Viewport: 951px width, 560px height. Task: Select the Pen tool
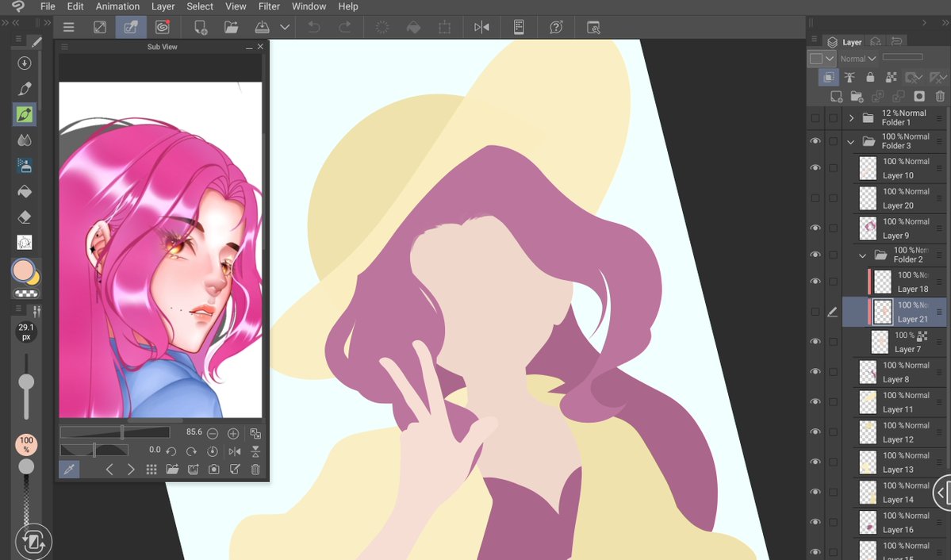[25, 89]
